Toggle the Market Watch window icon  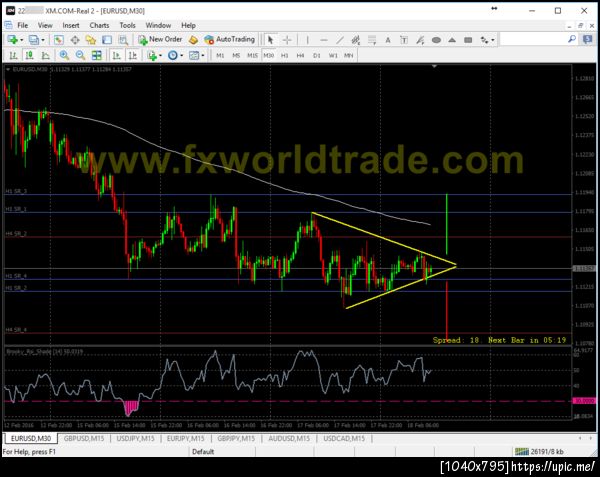(x=59, y=40)
